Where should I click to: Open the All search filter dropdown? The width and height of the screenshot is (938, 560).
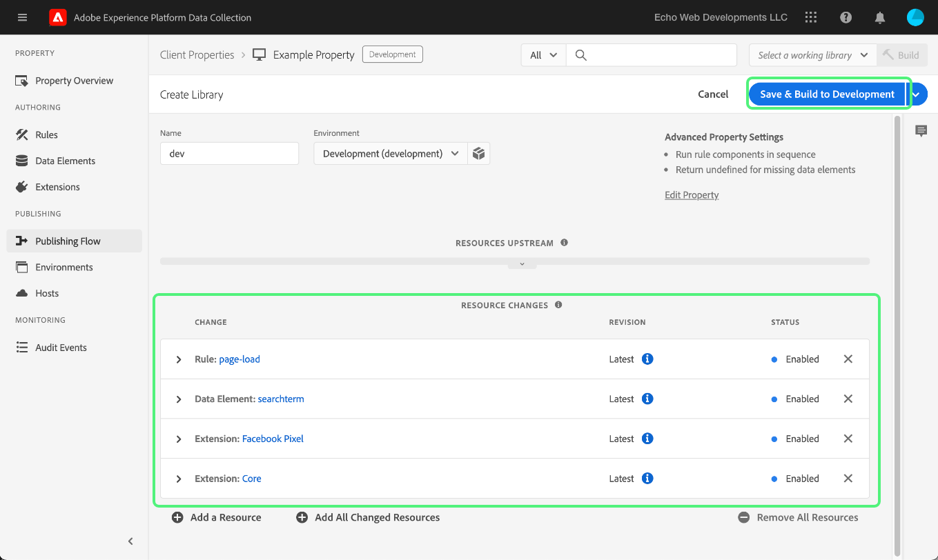(543, 55)
